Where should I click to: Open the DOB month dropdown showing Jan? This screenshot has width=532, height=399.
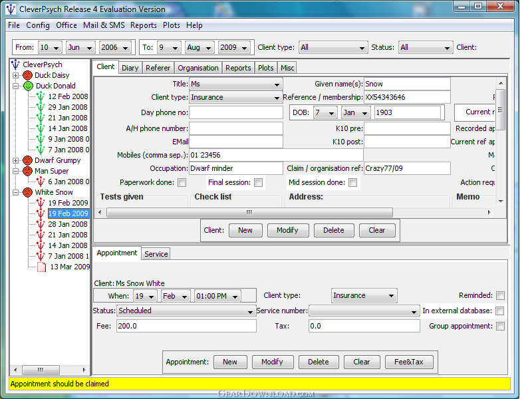point(356,112)
